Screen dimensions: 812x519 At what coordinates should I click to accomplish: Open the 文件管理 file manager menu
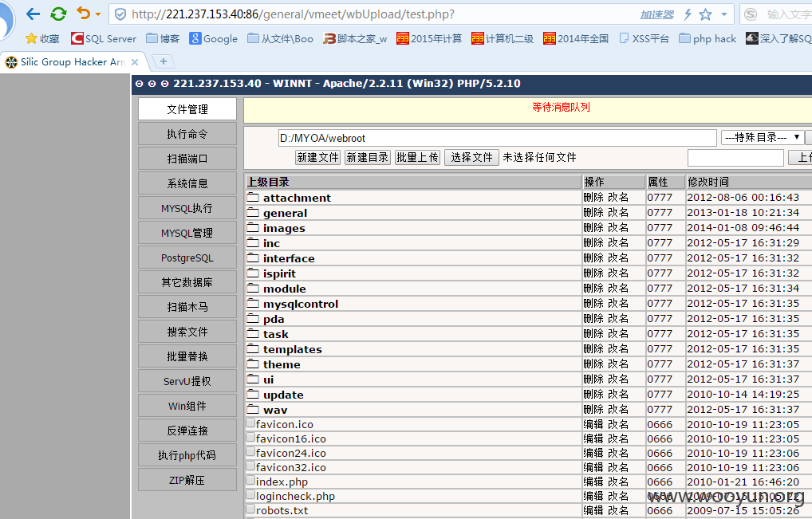point(187,109)
